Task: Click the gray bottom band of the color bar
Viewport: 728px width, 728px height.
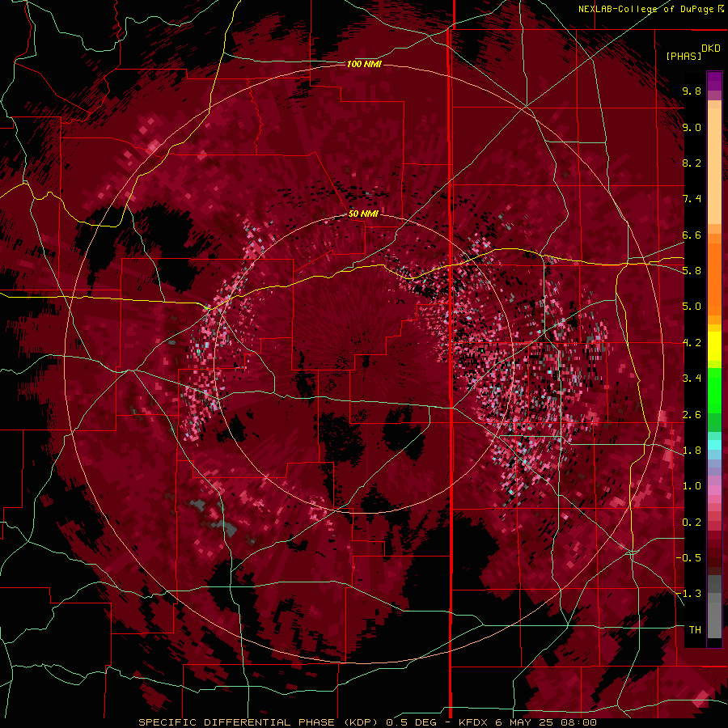Action: (714, 607)
